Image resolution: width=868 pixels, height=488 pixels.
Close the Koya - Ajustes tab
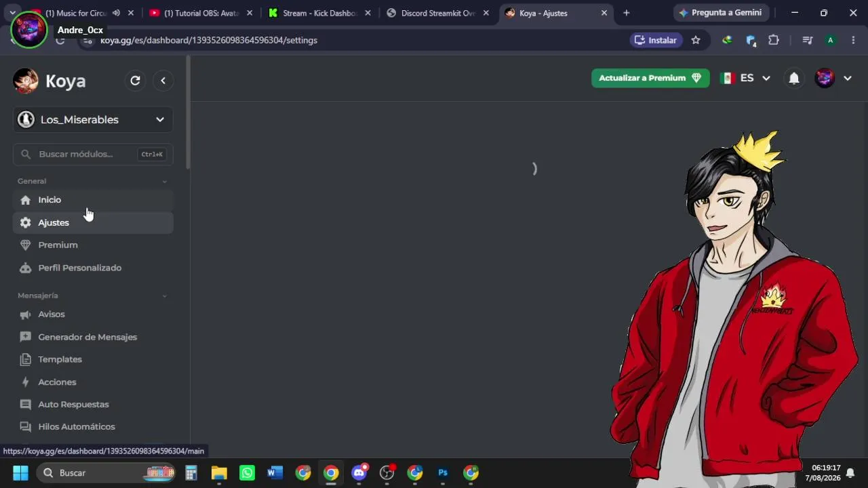tap(604, 13)
